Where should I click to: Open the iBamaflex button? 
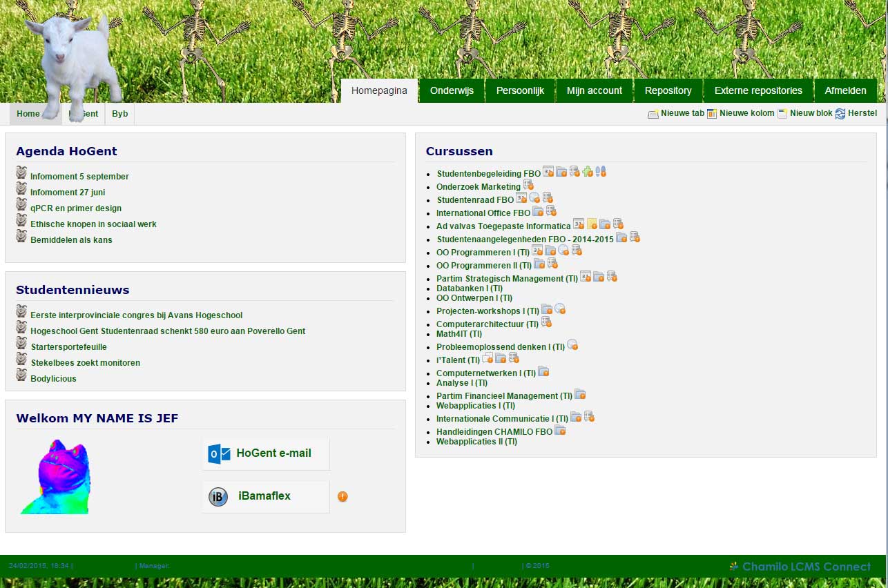click(x=266, y=497)
